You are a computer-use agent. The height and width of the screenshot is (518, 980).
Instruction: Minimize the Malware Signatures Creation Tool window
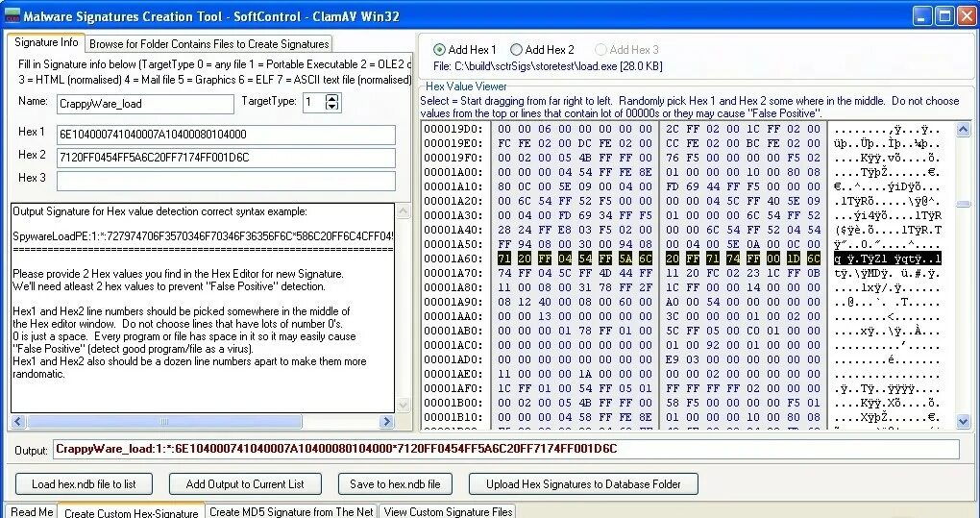[922, 16]
